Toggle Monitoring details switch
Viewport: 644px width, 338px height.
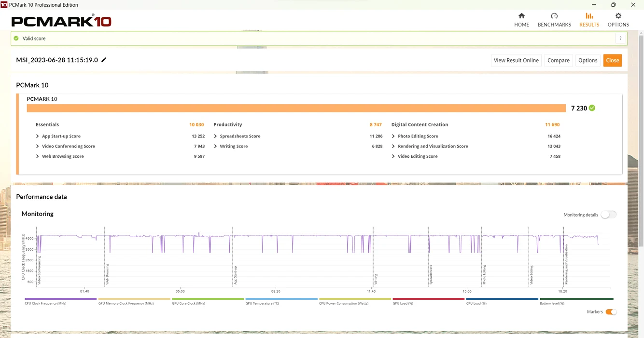click(x=609, y=215)
